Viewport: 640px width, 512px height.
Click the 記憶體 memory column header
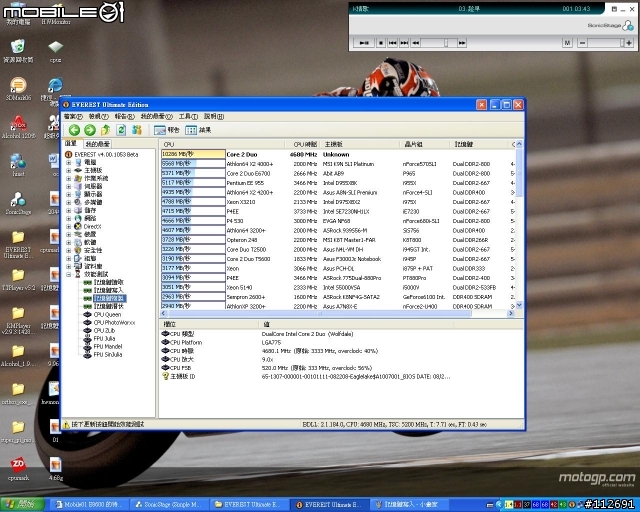(480, 144)
